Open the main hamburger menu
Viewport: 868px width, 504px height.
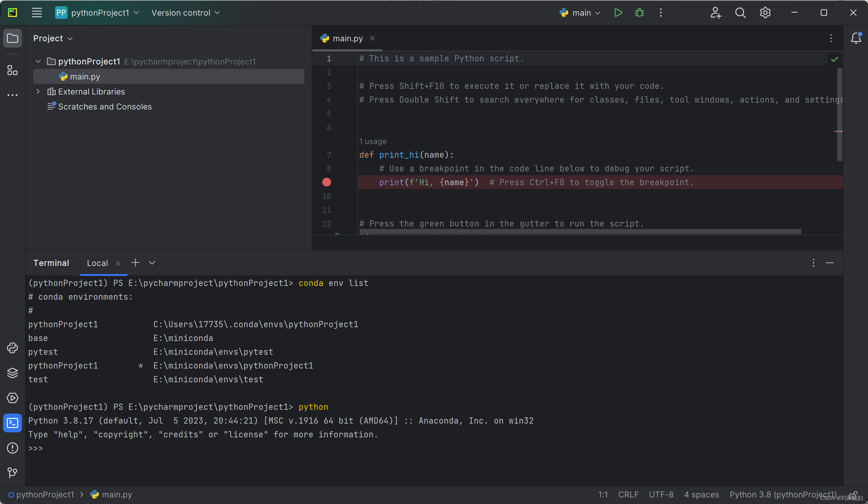point(37,13)
